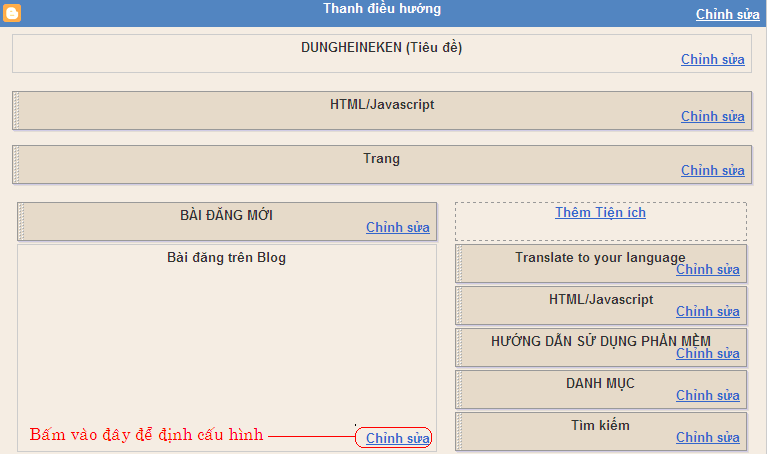
Task: Select the Tìm kiếm widget title
Action: click(600, 426)
